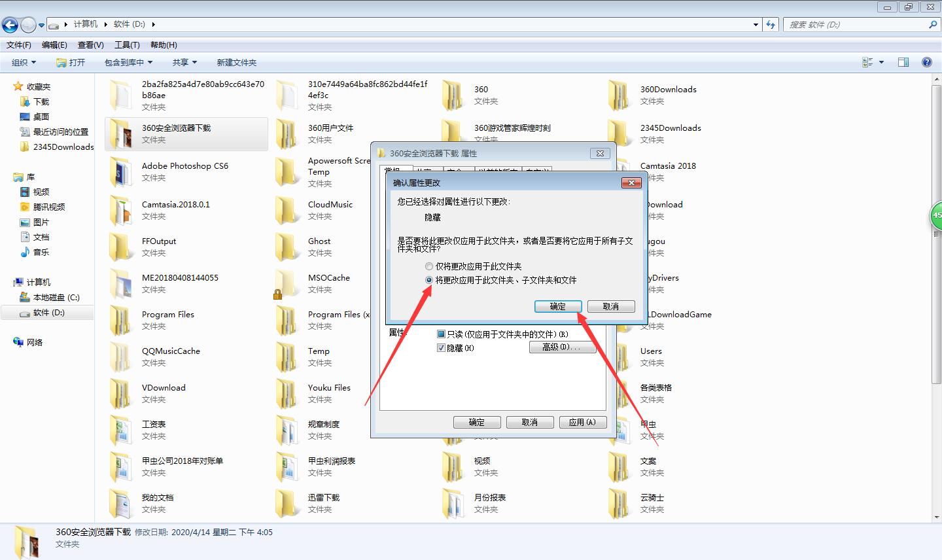Select 音乐 library in navigation pane
The width and height of the screenshot is (942, 560).
(x=35, y=252)
